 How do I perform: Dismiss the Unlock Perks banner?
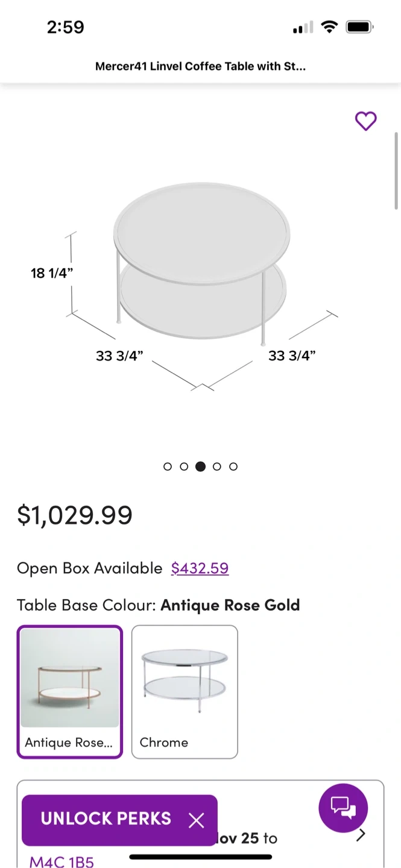pyautogui.click(x=196, y=820)
